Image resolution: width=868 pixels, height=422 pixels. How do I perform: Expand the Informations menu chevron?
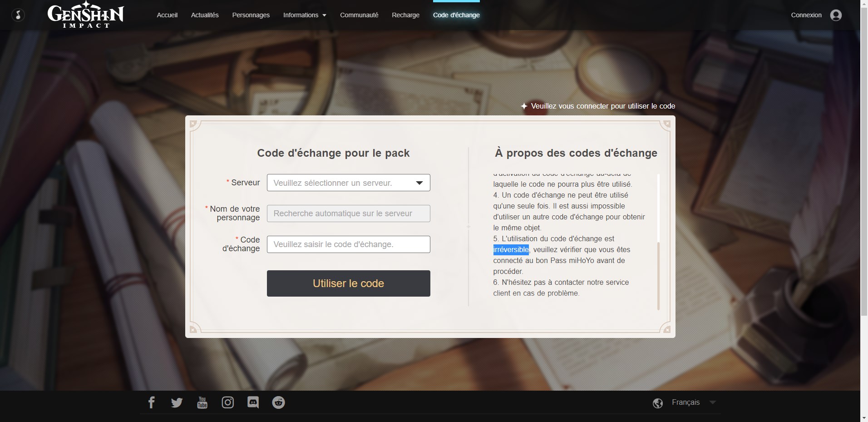coord(324,15)
